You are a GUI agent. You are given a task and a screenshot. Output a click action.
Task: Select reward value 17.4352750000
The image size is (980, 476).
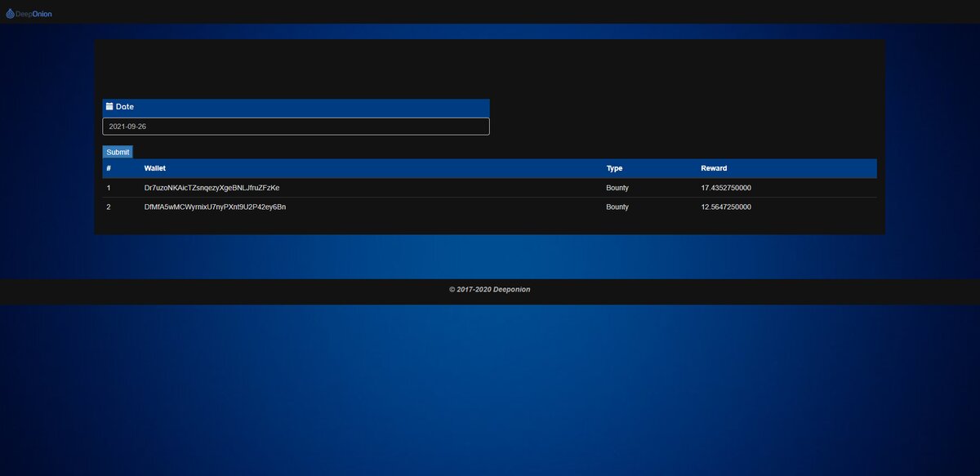point(726,188)
